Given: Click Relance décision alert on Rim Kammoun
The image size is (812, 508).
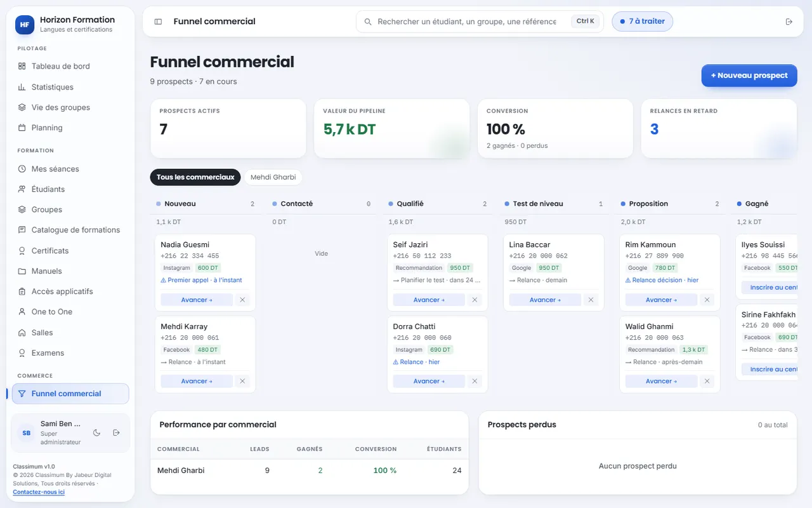Looking at the screenshot, I should pyautogui.click(x=662, y=280).
